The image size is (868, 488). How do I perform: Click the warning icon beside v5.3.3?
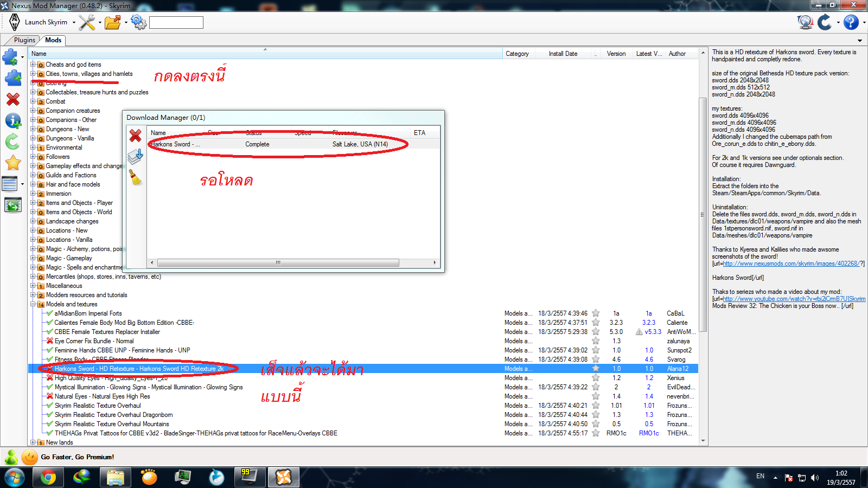[x=640, y=332]
